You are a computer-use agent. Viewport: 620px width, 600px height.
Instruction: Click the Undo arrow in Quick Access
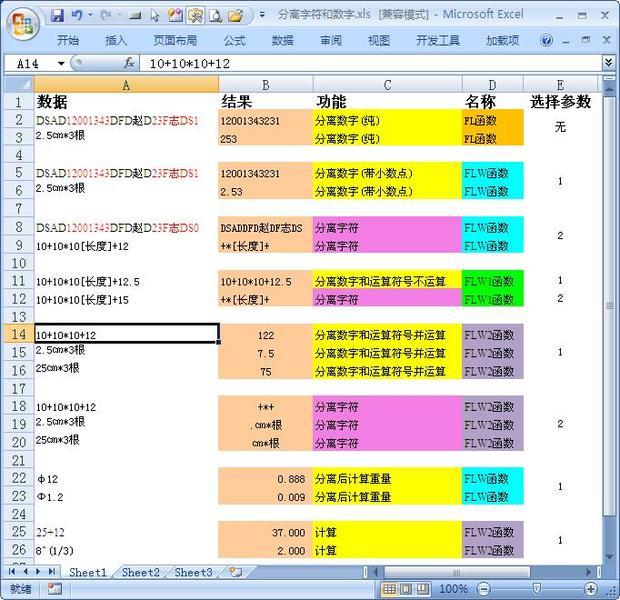(79, 16)
